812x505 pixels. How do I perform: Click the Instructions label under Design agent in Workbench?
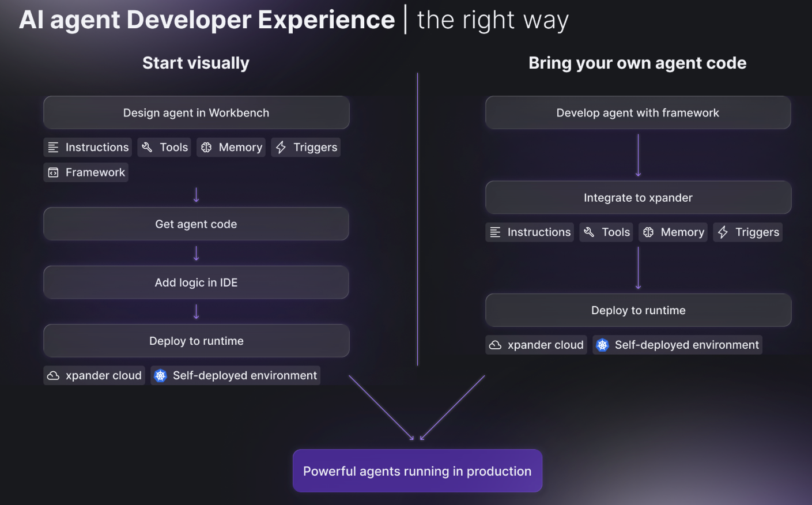click(97, 148)
